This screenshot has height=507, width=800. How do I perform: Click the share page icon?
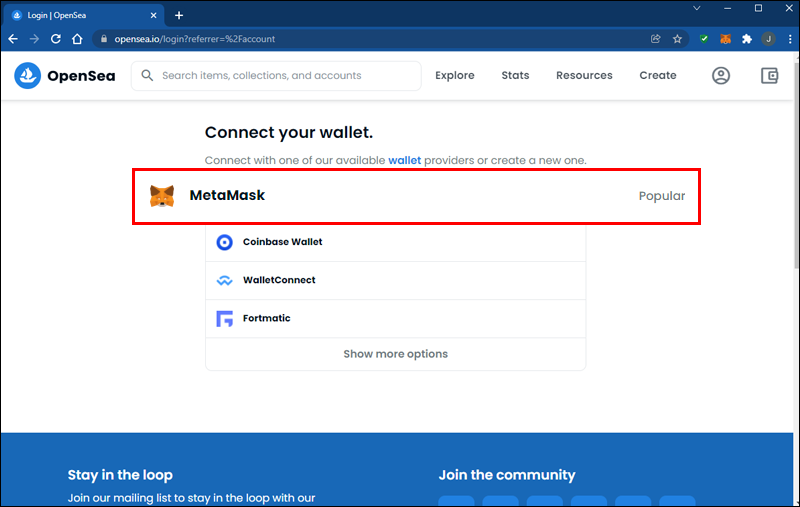[x=656, y=39]
